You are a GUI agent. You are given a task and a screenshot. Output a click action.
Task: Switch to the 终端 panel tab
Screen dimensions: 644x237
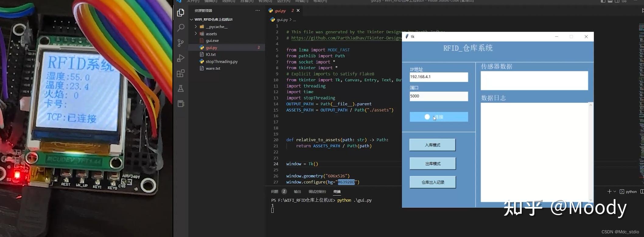[x=337, y=191]
